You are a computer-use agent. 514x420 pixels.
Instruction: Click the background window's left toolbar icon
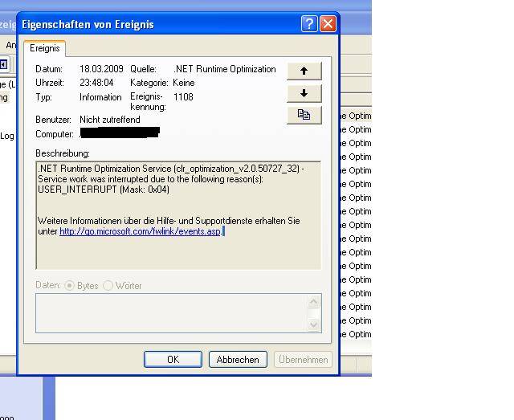point(3,65)
